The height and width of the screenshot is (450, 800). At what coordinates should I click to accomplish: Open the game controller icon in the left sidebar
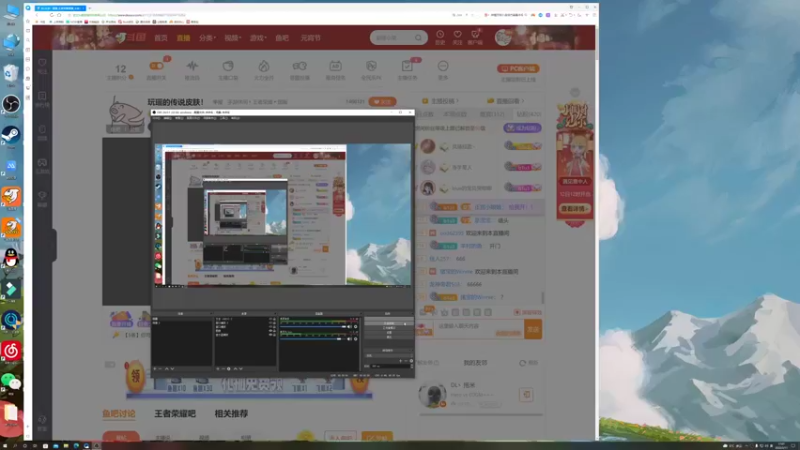coord(42,163)
